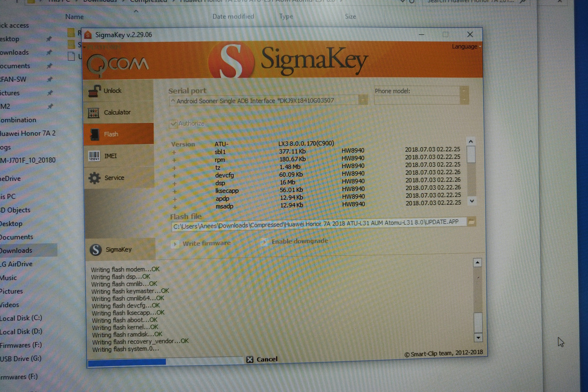Select USB Drive (G:) in Explorer sidebar
588x392 pixels.
21,359
